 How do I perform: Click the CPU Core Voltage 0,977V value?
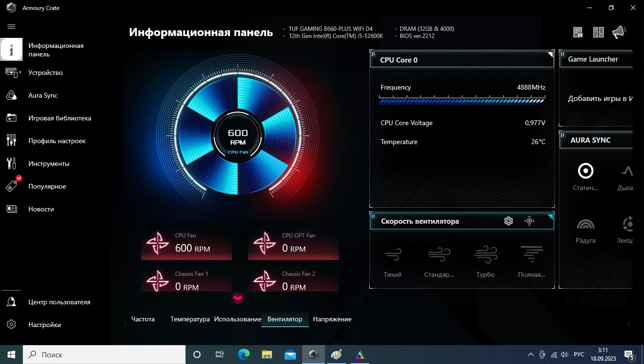[x=535, y=123]
